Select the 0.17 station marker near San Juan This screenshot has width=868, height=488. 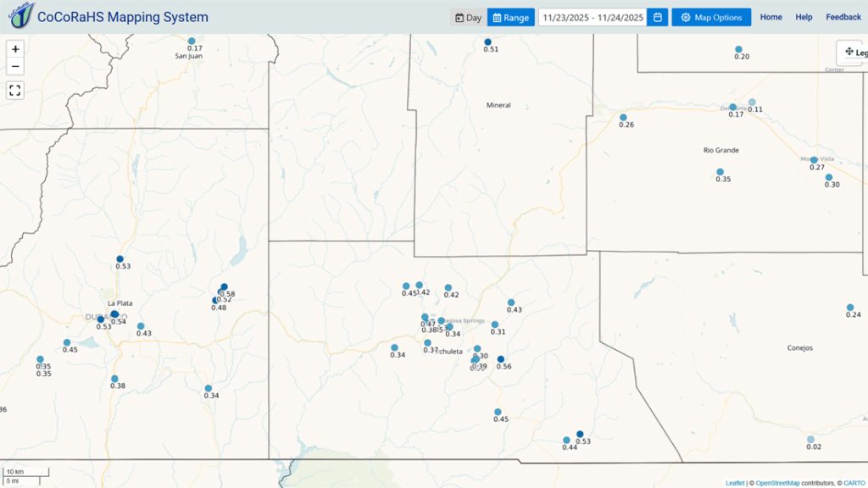[x=192, y=41]
